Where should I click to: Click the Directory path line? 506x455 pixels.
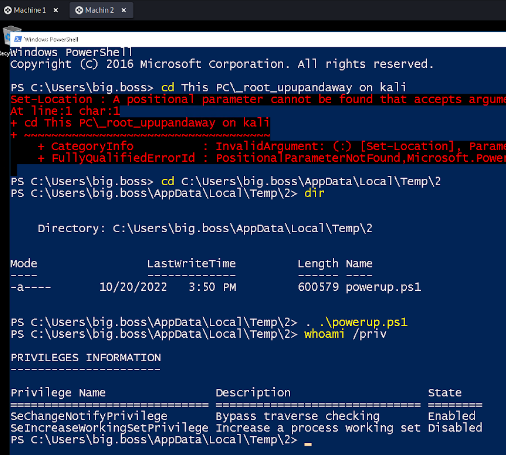pyautogui.click(x=205, y=228)
